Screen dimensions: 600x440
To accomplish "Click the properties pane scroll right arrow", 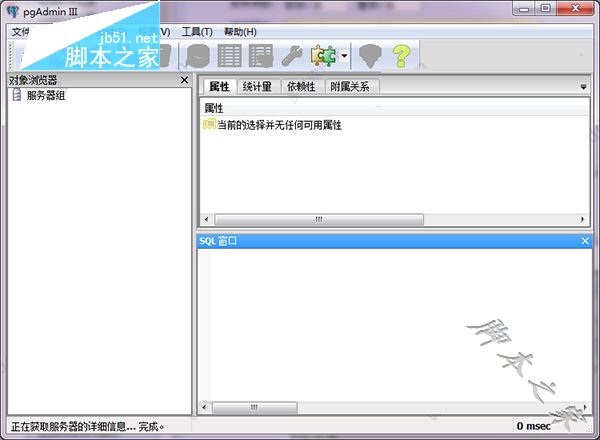I will (583, 219).
